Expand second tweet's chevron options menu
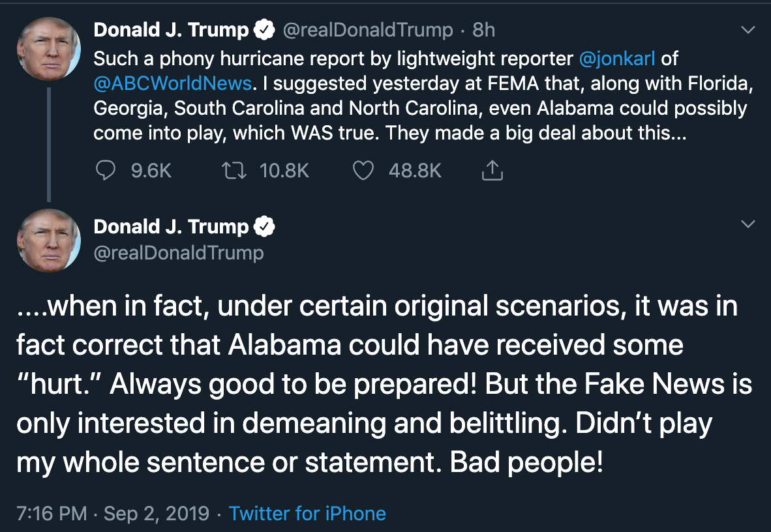The width and height of the screenshot is (771, 532). 749,224
